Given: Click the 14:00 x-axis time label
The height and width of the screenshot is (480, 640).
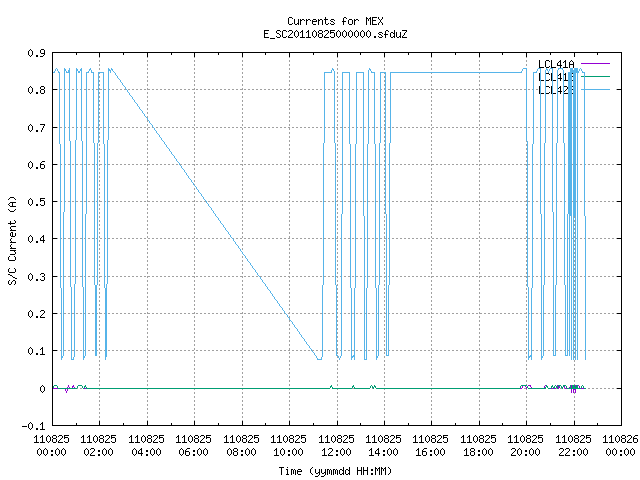Looking at the screenshot, I should 383,452.
